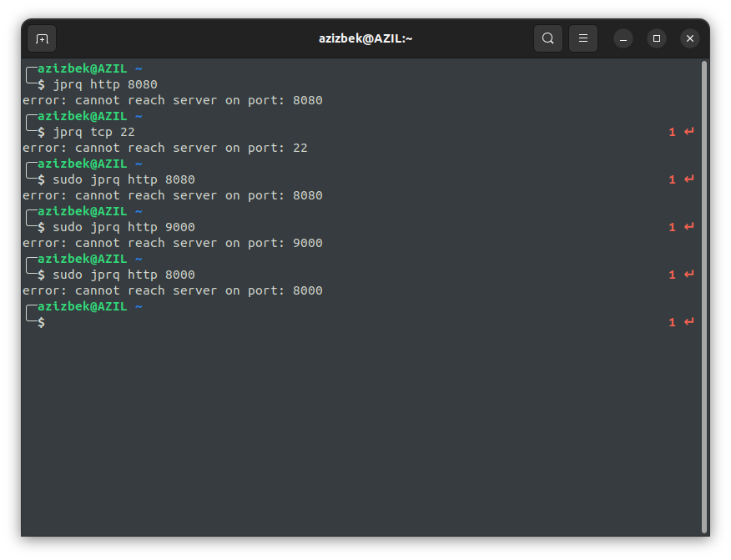Image resolution: width=731 pixels, height=560 pixels.
Task: Open a new terminal tab
Action: pyautogui.click(x=42, y=38)
